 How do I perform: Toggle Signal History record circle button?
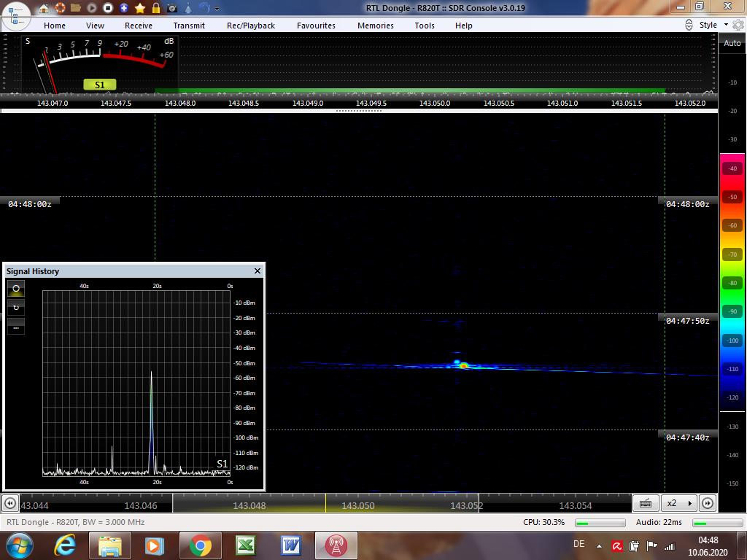click(16, 289)
